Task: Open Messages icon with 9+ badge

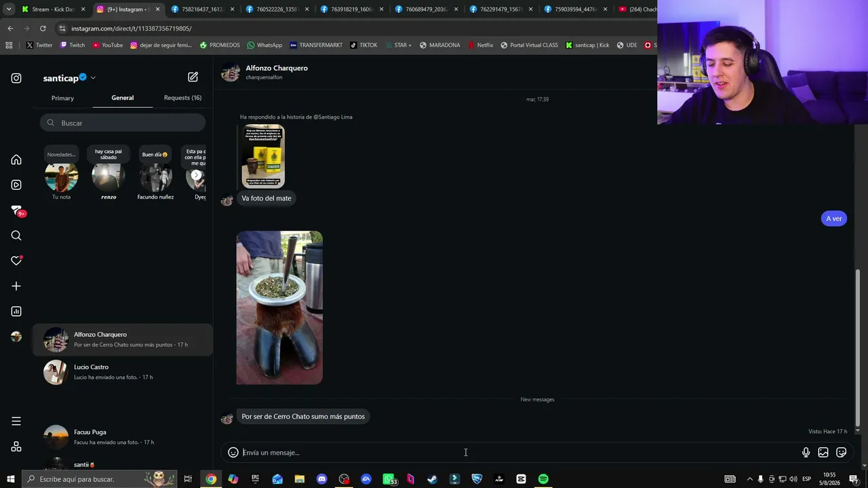Action: click(17, 211)
